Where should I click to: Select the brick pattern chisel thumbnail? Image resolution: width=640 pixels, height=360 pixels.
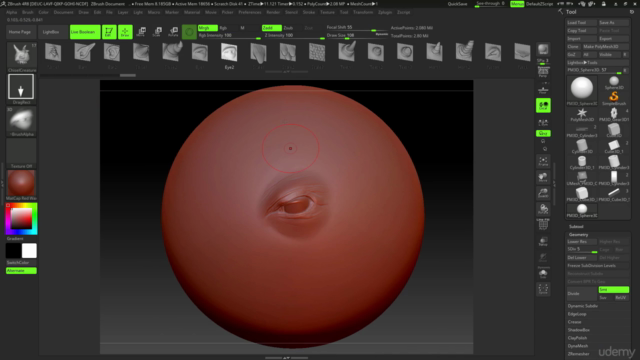317,53
